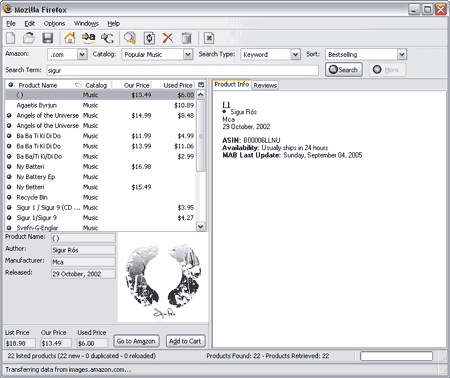The width and height of the screenshot is (450, 378).
Task: Click the Released field showing 29 October, 2002
Action: point(83,274)
